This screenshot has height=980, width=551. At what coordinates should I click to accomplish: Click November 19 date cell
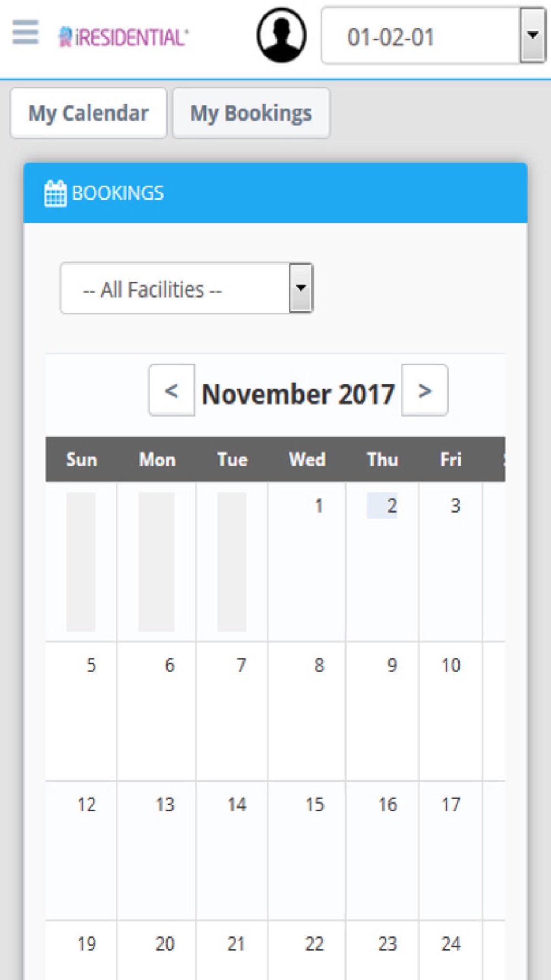(81, 950)
